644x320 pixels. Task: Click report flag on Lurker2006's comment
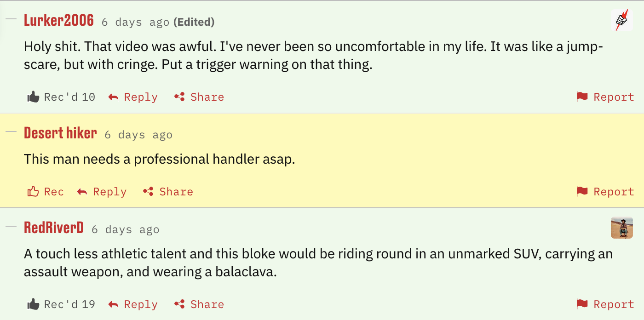coord(582,97)
